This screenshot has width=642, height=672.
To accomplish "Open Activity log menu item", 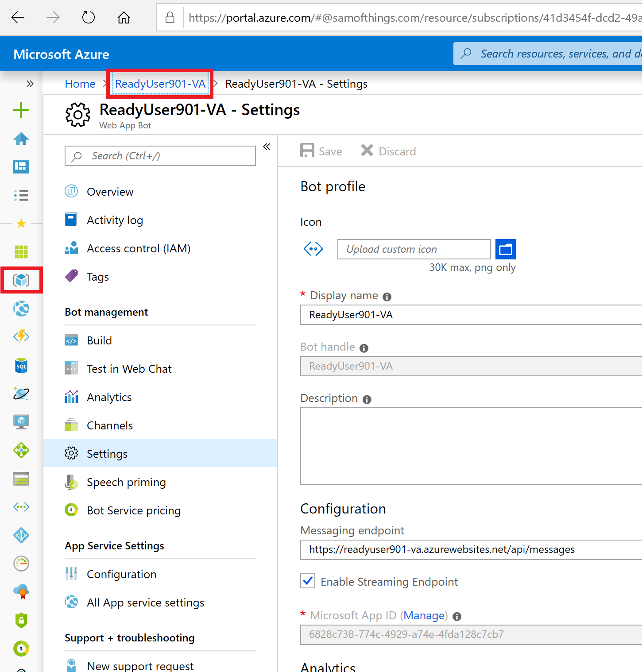I will tap(160, 220).
